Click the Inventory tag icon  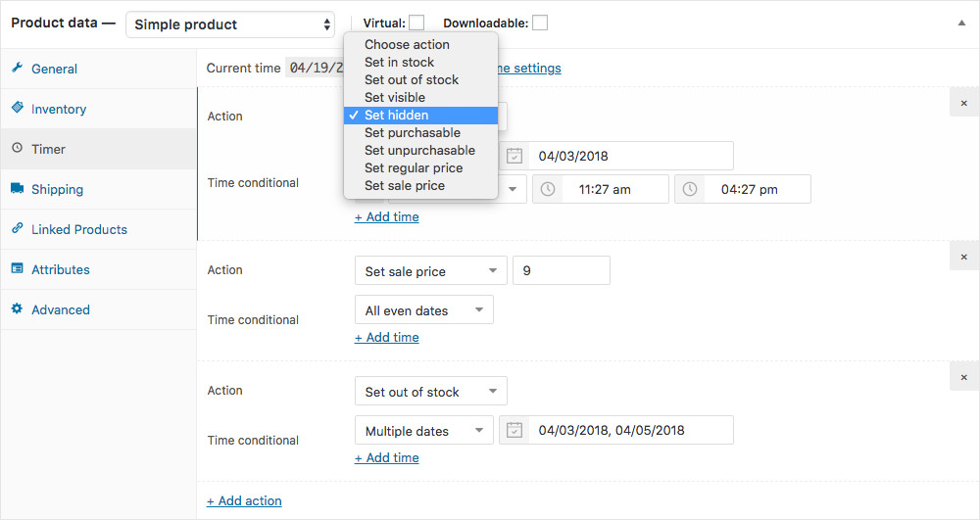click(x=17, y=109)
